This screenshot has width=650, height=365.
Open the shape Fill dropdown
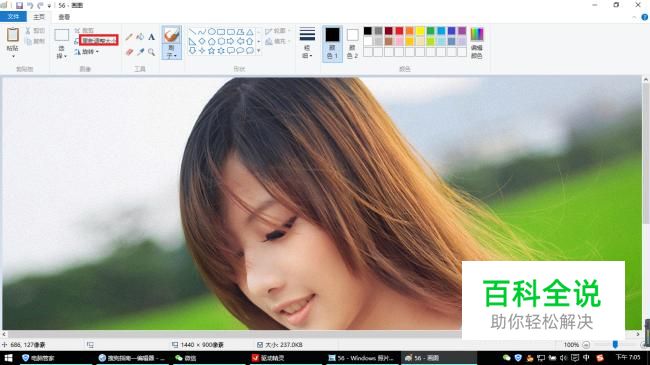(x=277, y=41)
